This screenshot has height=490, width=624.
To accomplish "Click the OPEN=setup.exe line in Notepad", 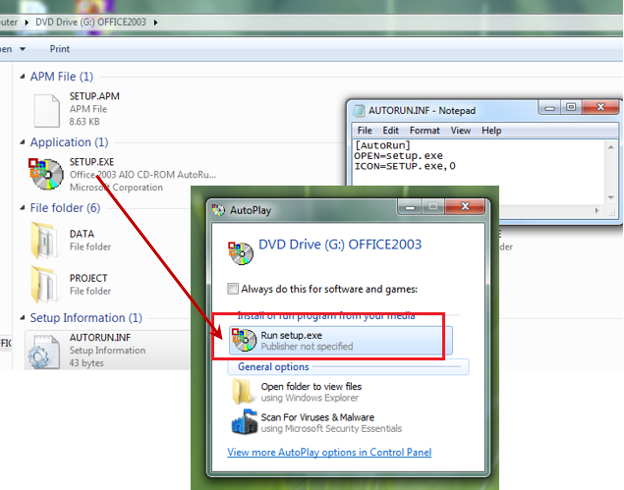I will coord(398,156).
